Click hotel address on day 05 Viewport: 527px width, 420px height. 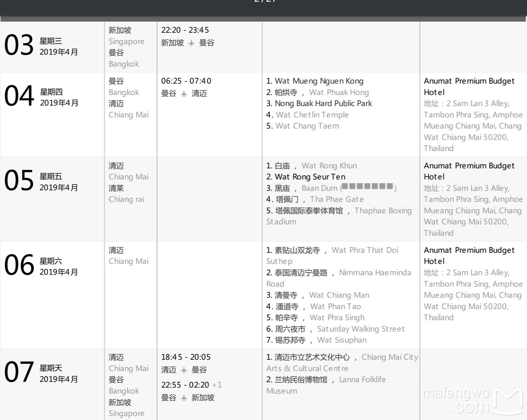[x=473, y=211]
